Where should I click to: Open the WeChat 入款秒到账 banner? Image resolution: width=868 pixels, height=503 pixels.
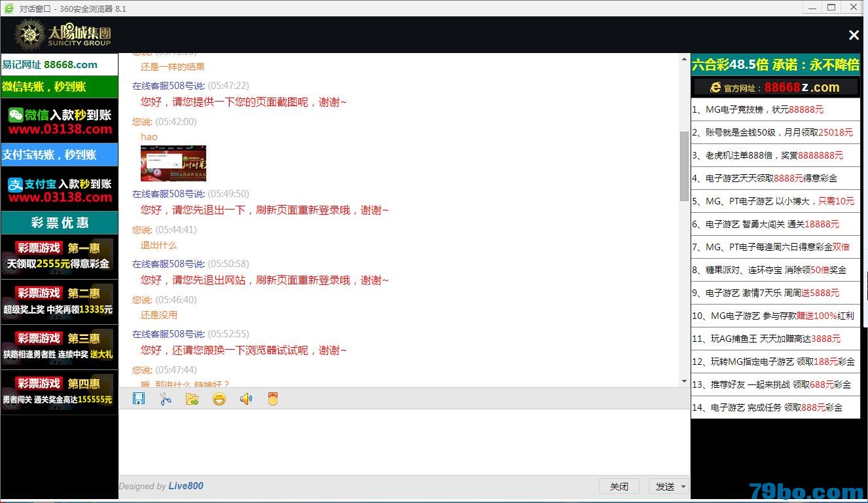tap(60, 121)
